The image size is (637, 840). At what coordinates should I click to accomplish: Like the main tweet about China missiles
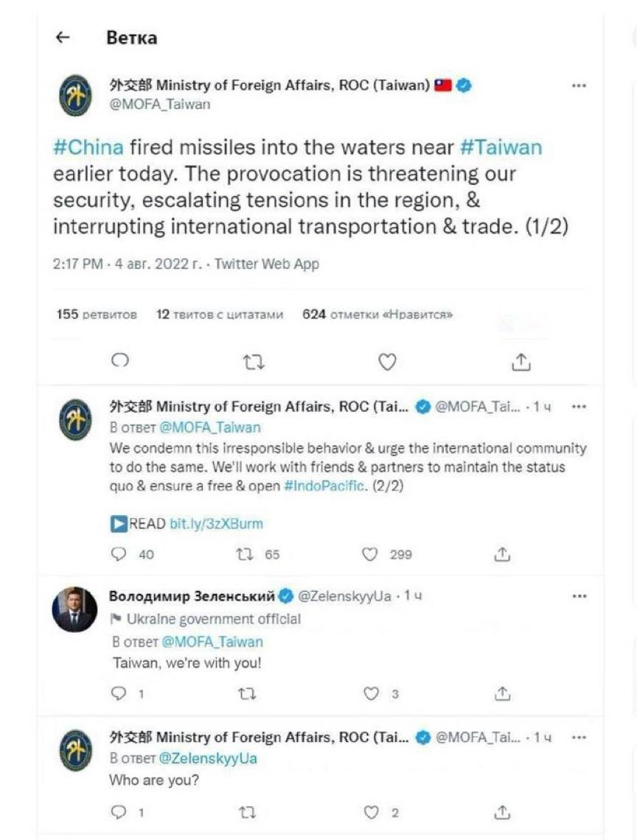coord(387,362)
